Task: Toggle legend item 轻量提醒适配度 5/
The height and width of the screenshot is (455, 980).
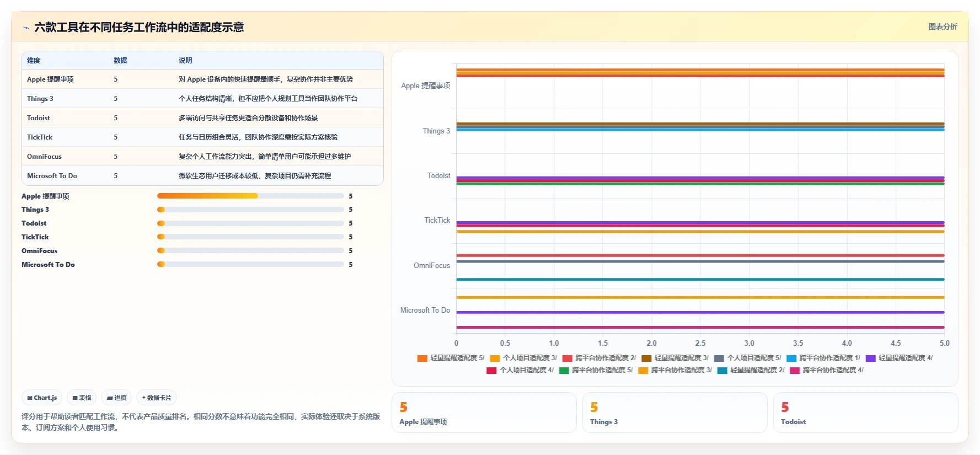Action: [451, 358]
